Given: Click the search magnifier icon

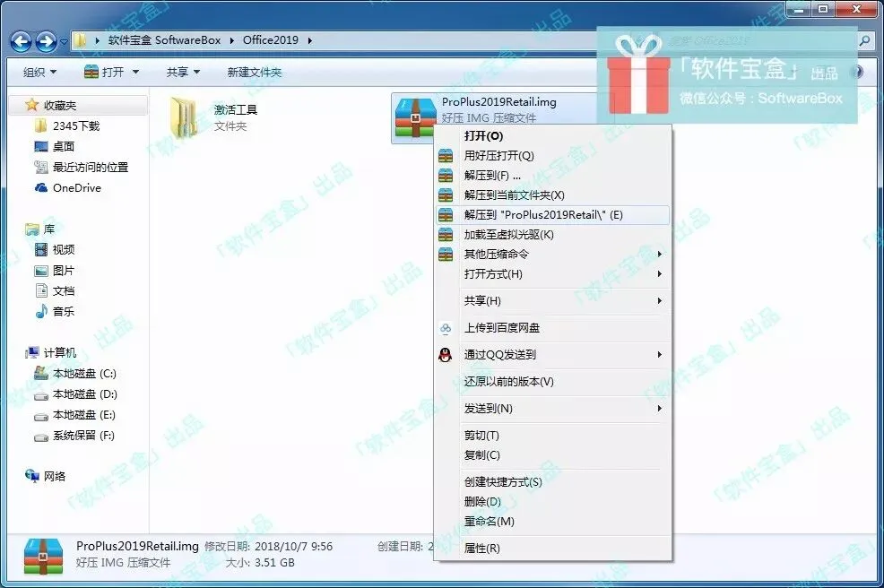Looking at the screenshot, I should click(x=863, y=40).
